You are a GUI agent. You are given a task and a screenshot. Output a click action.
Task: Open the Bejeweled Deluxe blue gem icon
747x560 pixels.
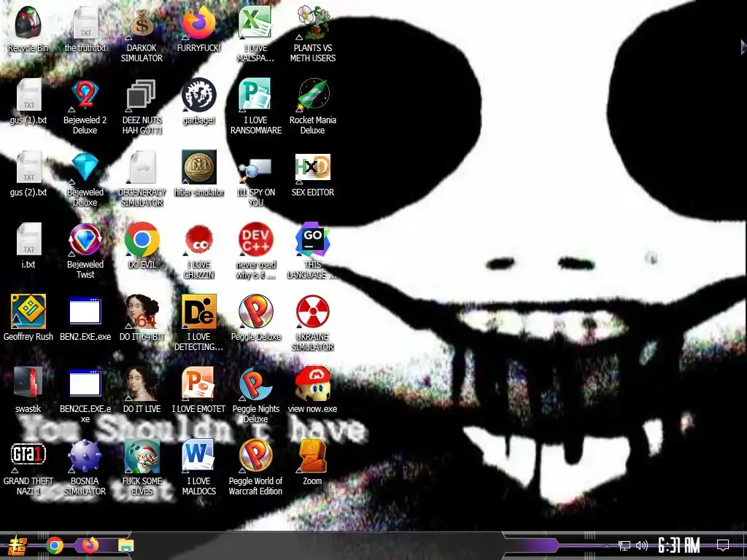point(85,167)
